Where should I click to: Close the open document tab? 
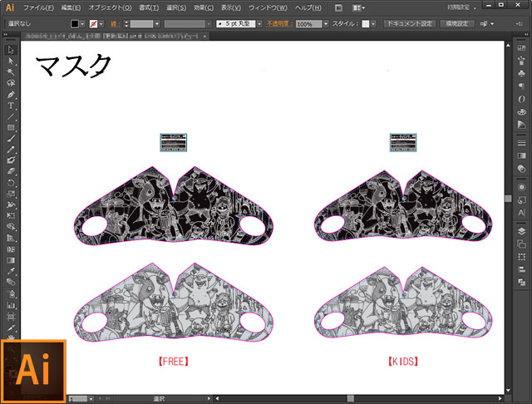(x=205, y=36)
